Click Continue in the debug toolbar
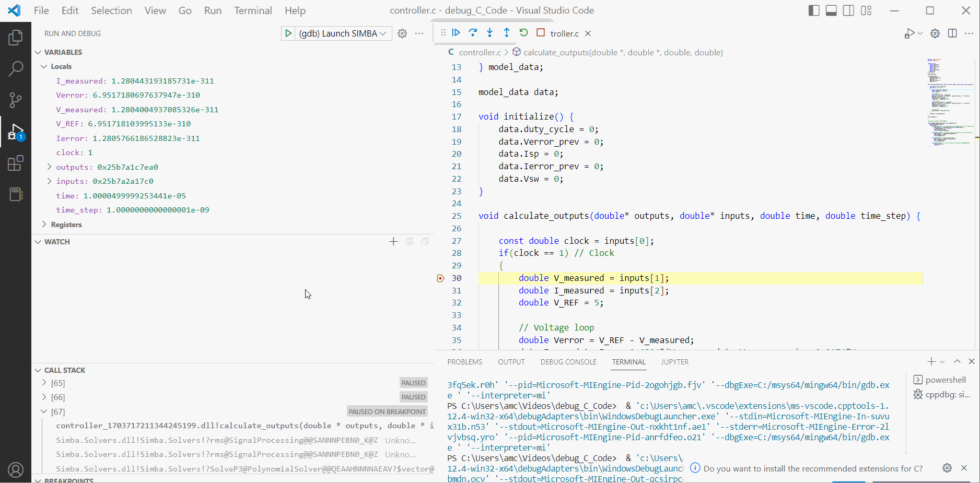This screenshot has width=980, height=483. pos(456,33)
